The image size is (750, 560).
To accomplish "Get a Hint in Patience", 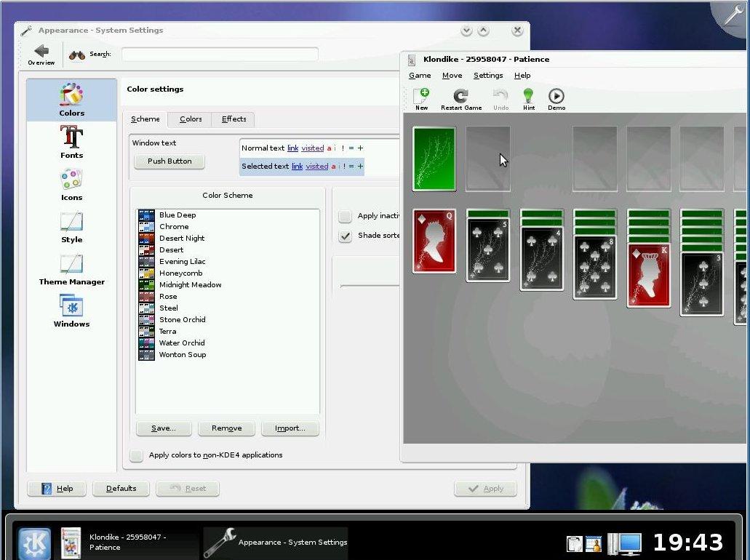I will click(x=529, y=99).
